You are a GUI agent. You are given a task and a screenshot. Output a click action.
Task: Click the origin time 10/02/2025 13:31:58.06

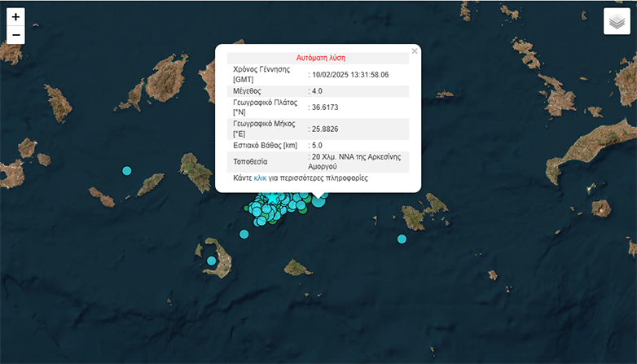click(x=349, y=75)
